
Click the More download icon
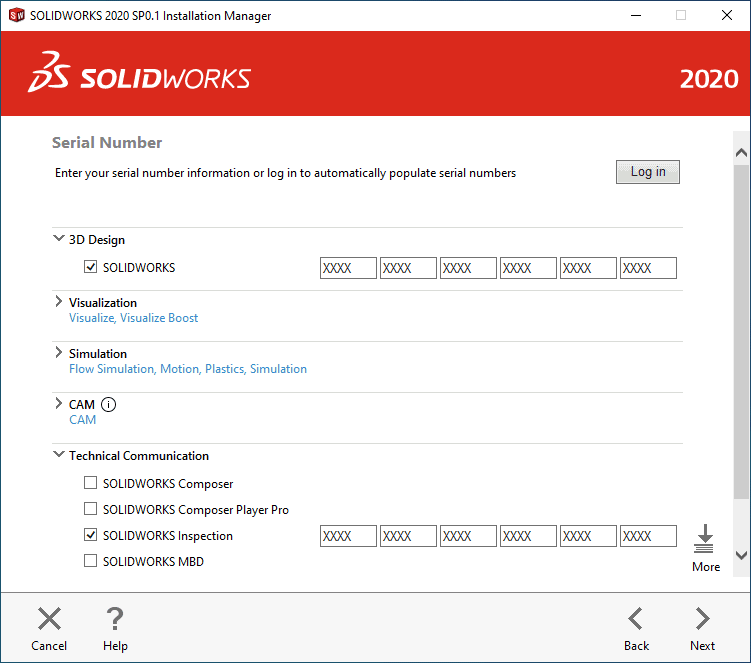tap(705, 539)
